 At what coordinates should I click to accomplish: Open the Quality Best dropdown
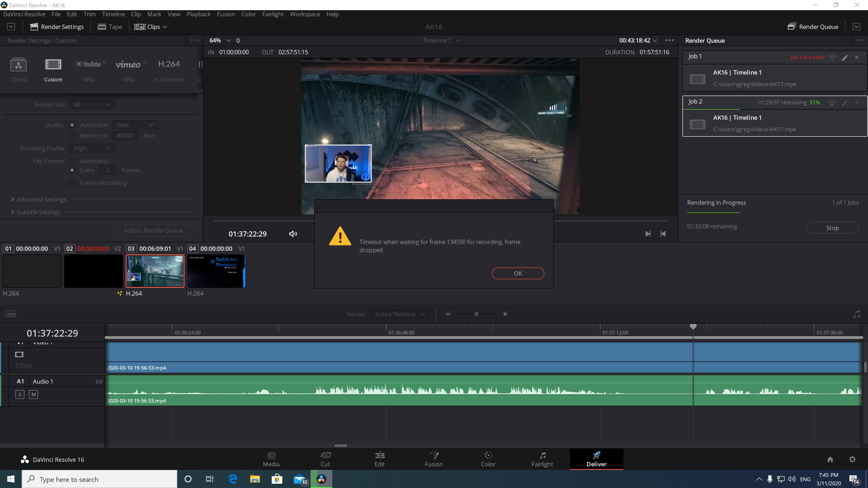[x=135, y=125]
